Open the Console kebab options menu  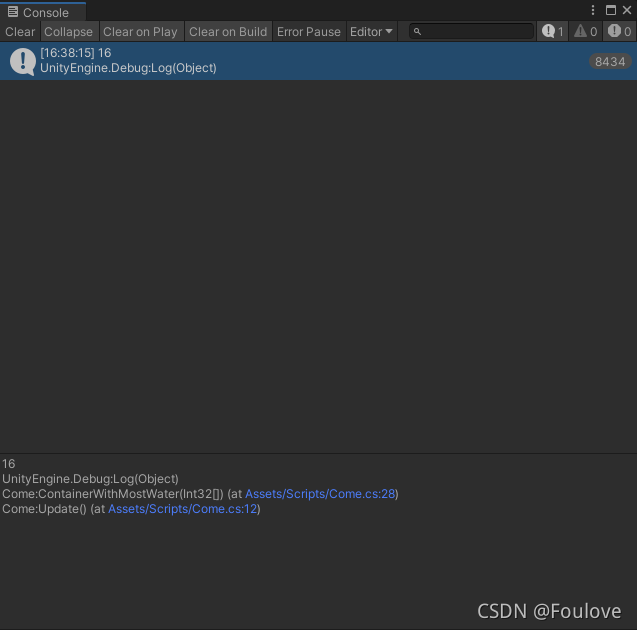593,10
